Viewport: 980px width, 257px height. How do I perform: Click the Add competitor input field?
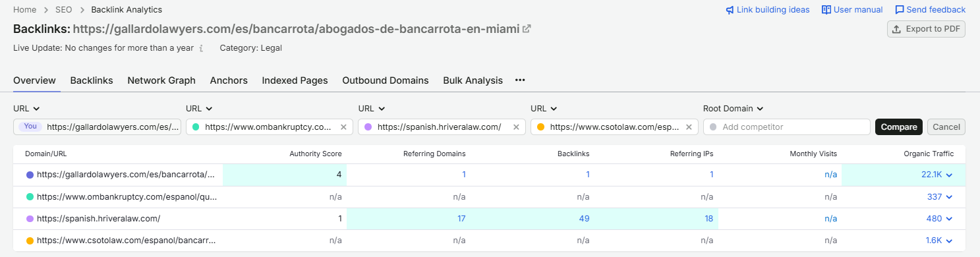[787, 127]
